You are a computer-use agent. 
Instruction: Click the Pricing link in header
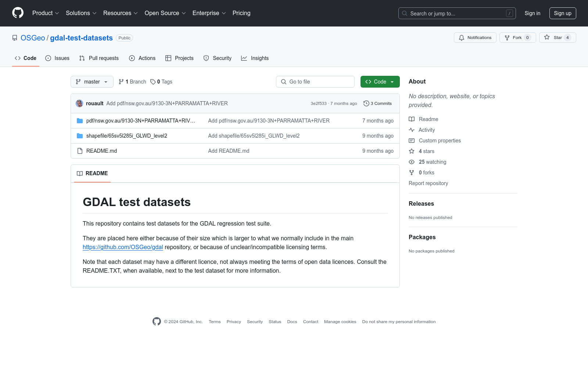click(241, 13)
